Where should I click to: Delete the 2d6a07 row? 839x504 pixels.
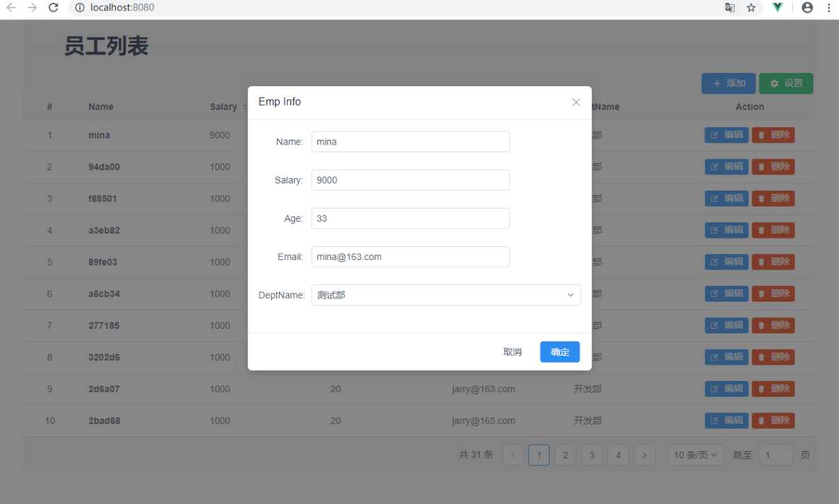point(773,389)
